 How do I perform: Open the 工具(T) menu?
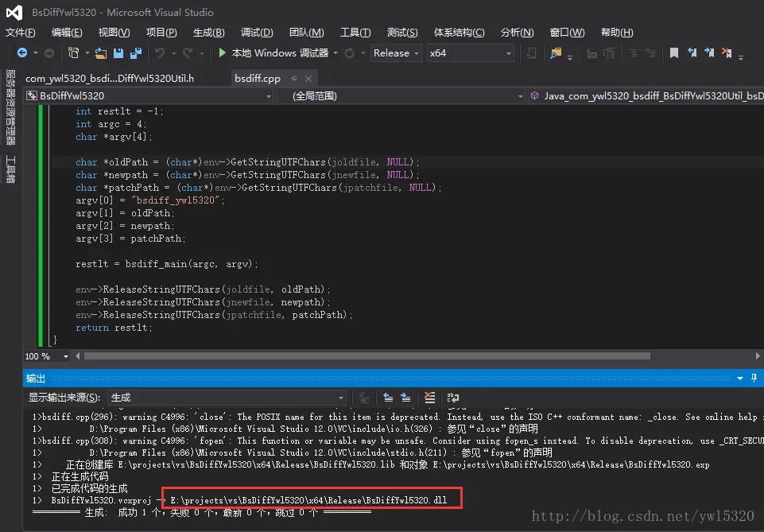click(x=355, y=33)
